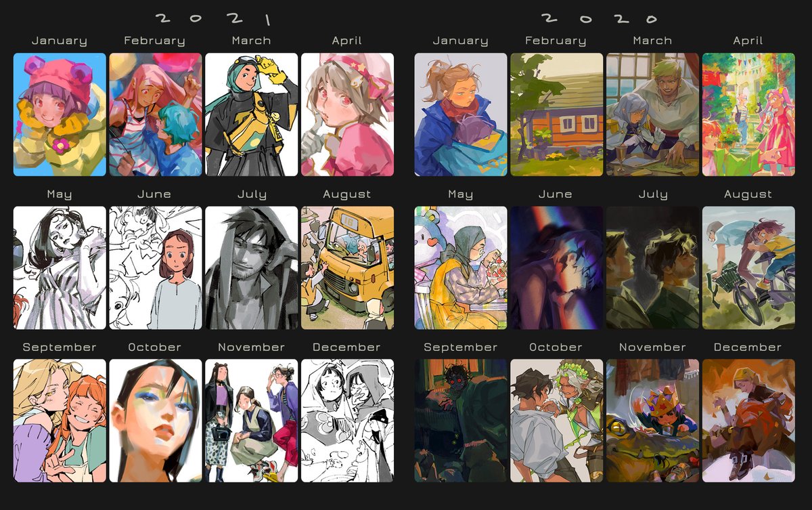The width and height of the screenshot is (812, 510).
Task: Open the 2020 September artwork thumbnail
Action: tap(460, 421)
